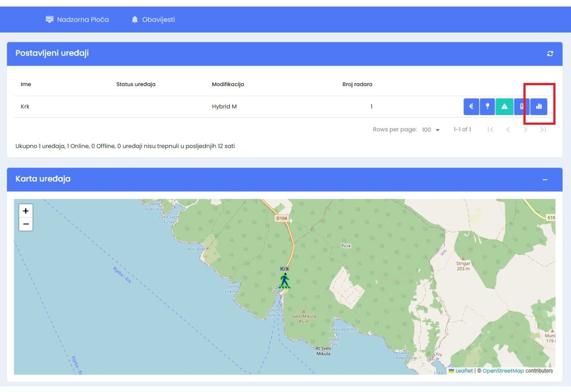Sort by the Broj radara column header
Screen dimensions: 571x392
click(357, 84)
